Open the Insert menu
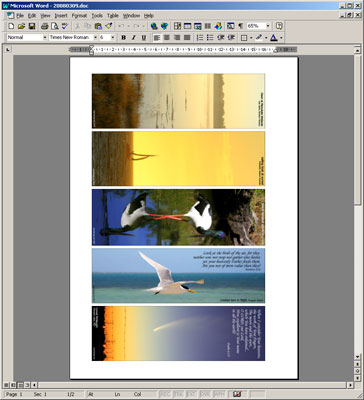This screenshot has width=364, height=400. [61, 16]
